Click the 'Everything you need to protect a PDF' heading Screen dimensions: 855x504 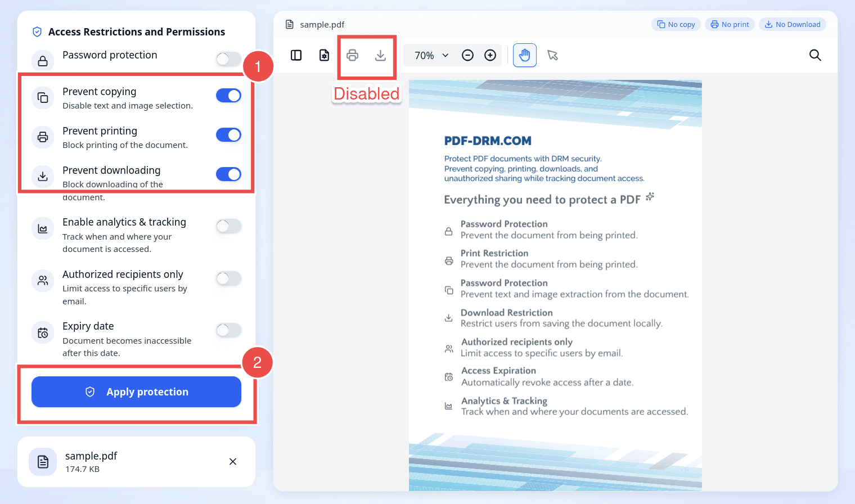point(542,200)
